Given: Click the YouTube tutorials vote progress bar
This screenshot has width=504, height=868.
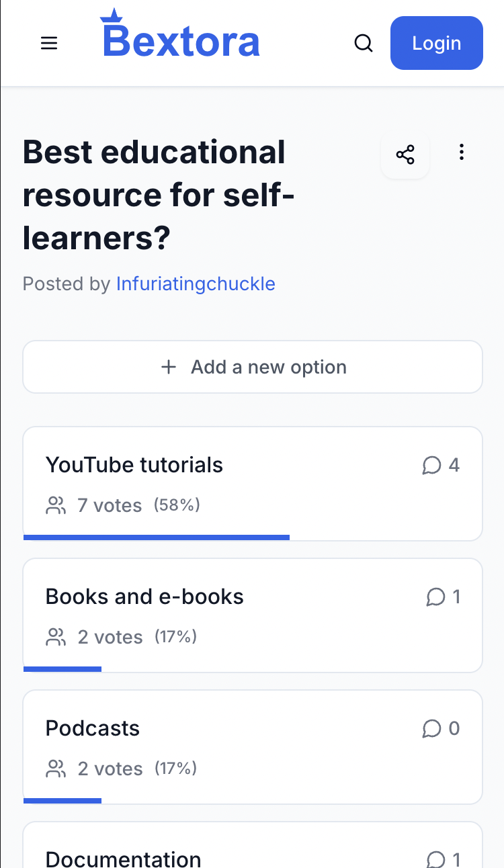Looking at the screenshot, I should tap(157, 537).
